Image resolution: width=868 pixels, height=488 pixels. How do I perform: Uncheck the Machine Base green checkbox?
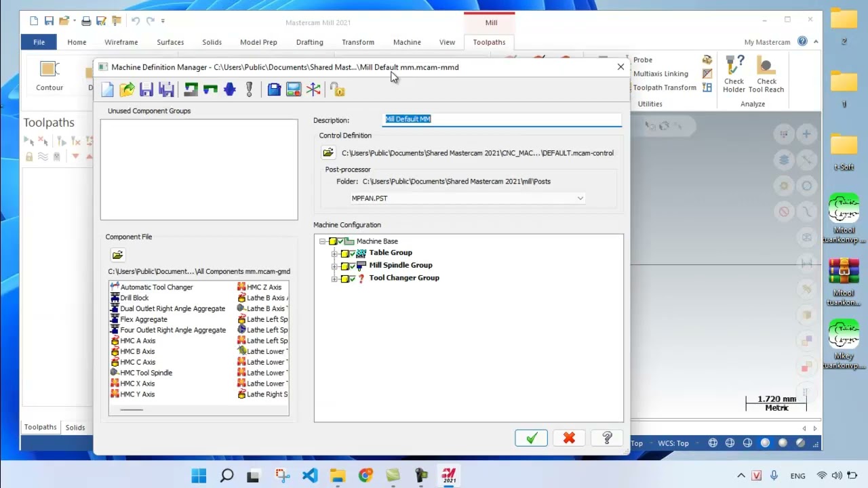point(340,241)
